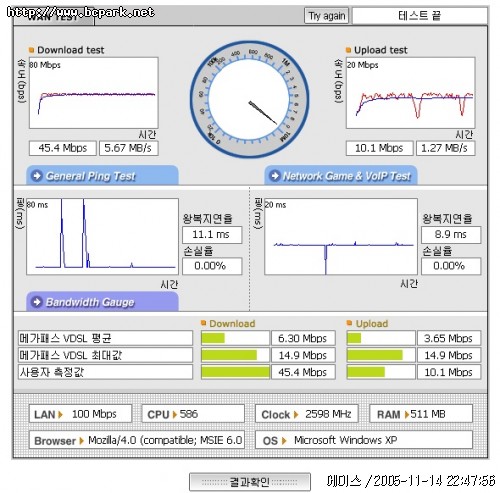This screenshot has height=493, width=500.
Task: Click the Clock 2598 MHz info field
Action: [x=307, y=414]
